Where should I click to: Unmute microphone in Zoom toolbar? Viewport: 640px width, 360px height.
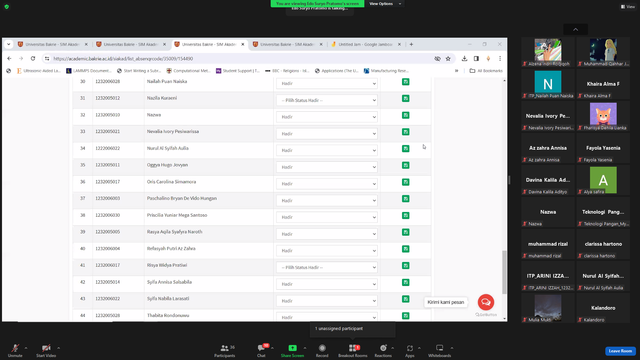15,350
